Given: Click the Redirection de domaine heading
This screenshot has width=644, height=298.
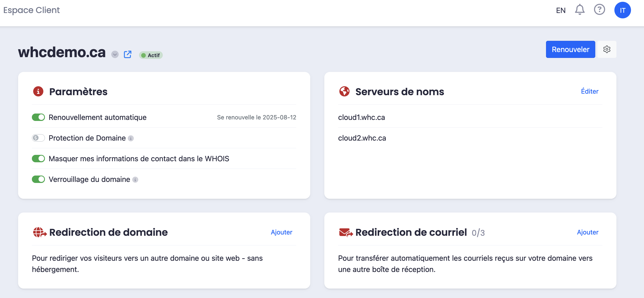Looking at the screenshot, I should pos(108,232).
